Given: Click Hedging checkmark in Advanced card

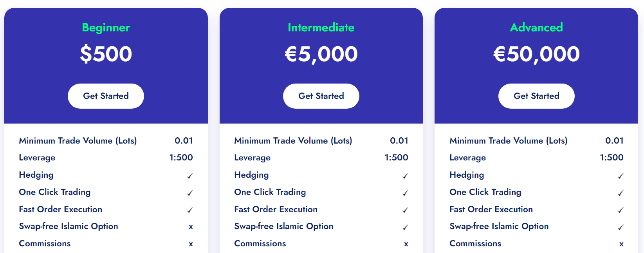Looking at the screenshot, I should click(621, 176).
